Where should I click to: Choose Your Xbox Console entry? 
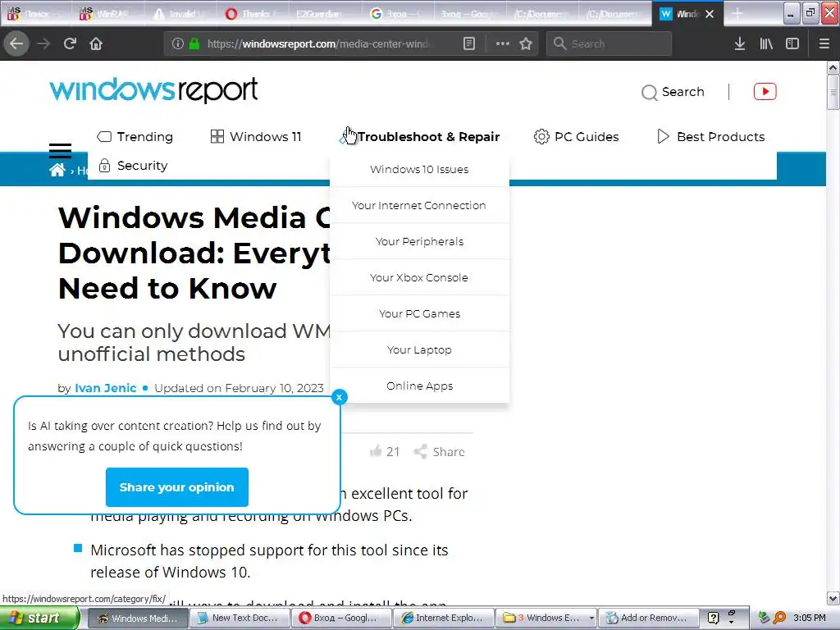419,277
